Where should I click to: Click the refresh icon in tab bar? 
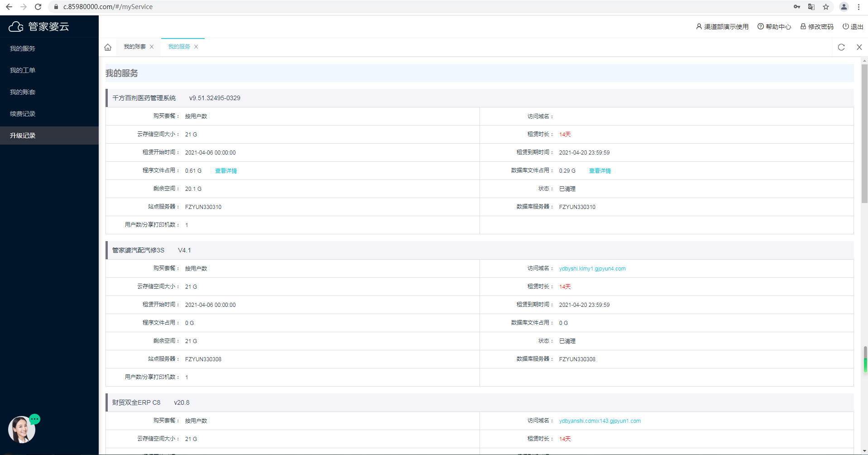[x=841, y=47]
